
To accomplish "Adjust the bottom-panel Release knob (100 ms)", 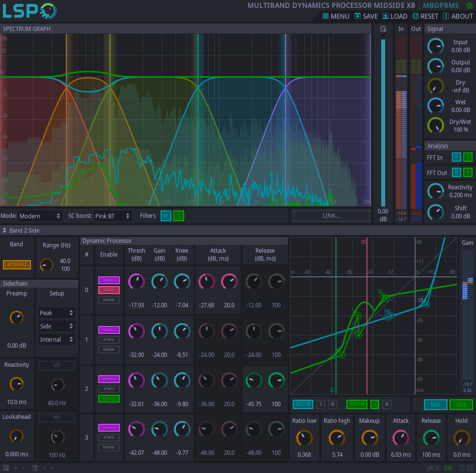I will click(431, 438).
